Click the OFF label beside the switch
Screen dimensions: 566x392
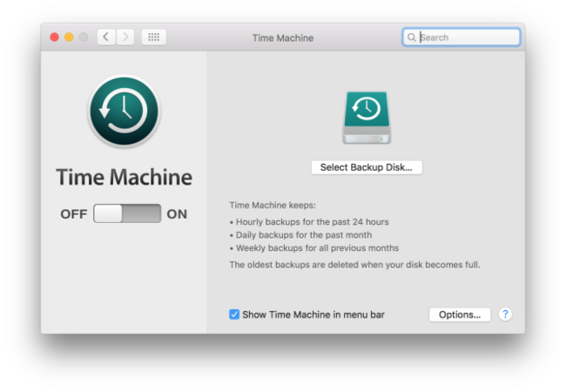pyautogui.click(x=74, y=214)
